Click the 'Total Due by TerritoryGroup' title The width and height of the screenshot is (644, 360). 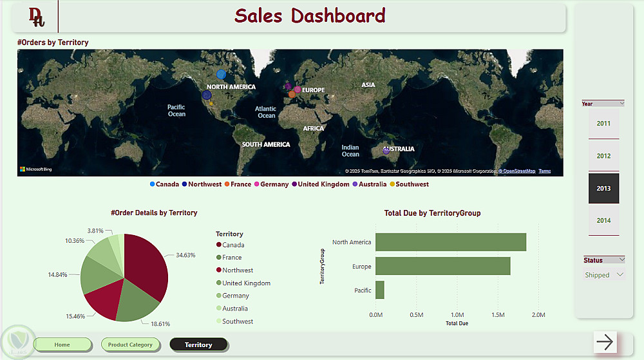pyautogui.click(x=433, y=213)
